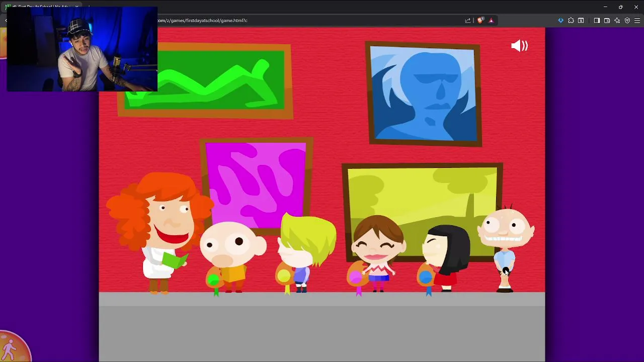Mute the game sound speaker icon
The height and width of the screenshot is (362, 644).
[x=519, y=46]
